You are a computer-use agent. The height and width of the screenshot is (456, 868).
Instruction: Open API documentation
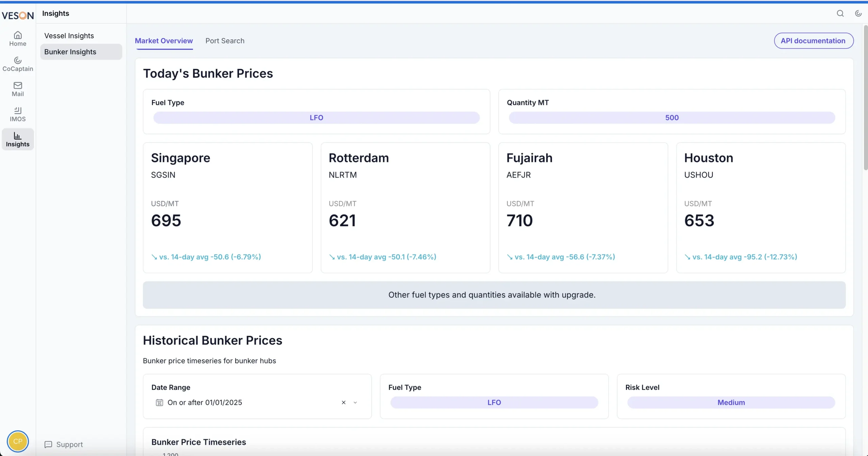click(813, 41)
